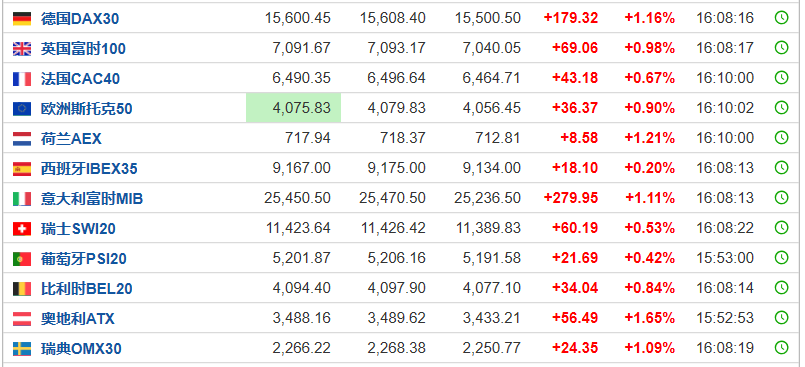This screenshot has height=367, width=805.
Task: Click the clock icon in 英国富时100 row
Action: (x=781, y=48)
